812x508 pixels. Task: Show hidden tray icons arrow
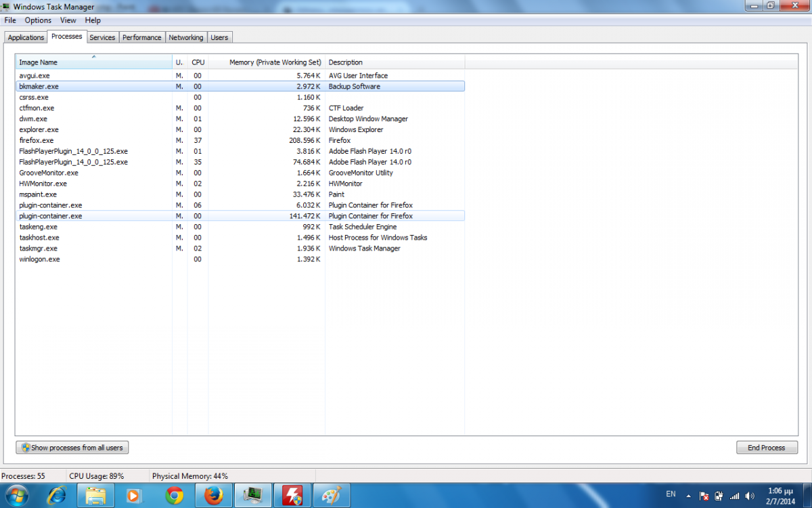(689, 495)
